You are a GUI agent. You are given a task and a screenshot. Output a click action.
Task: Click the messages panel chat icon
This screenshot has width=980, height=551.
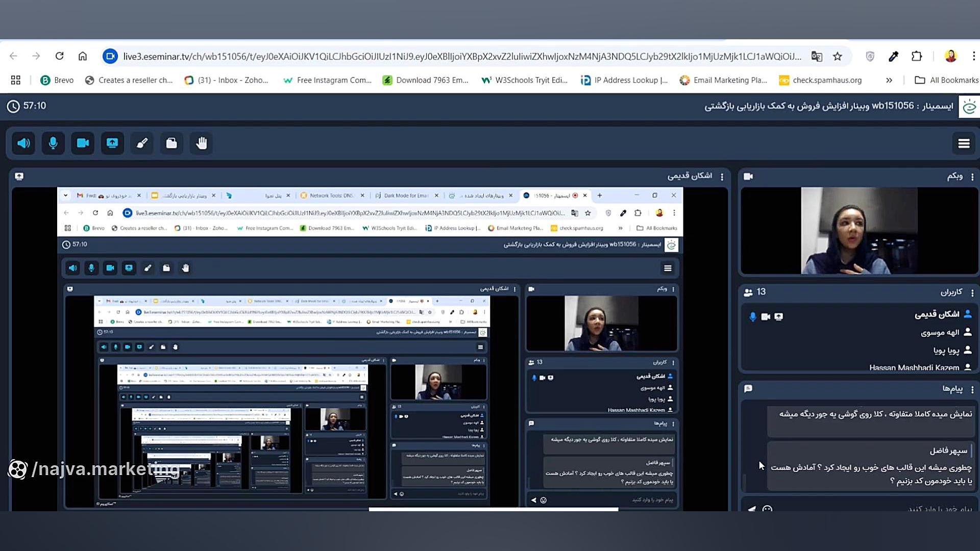(748, 389)
